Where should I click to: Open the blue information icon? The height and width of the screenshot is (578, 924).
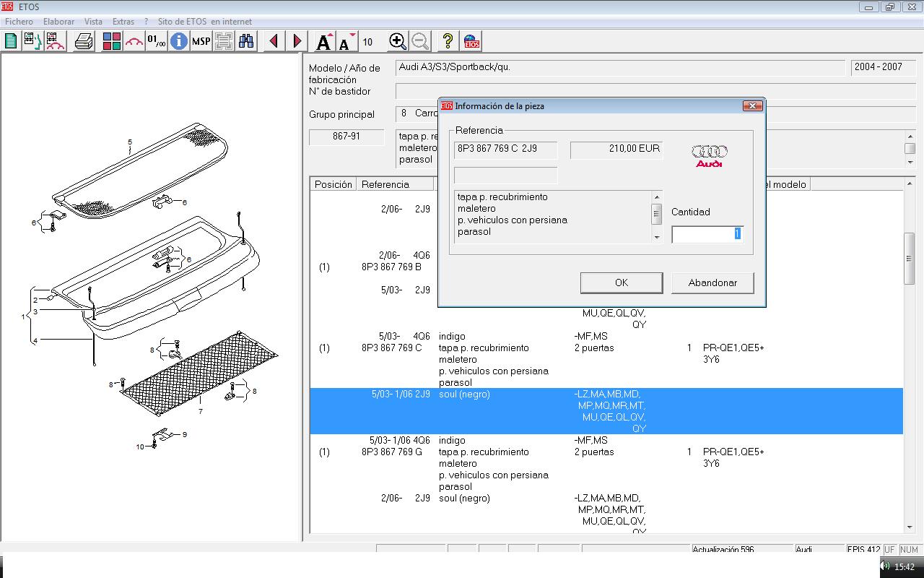[178, 41]
